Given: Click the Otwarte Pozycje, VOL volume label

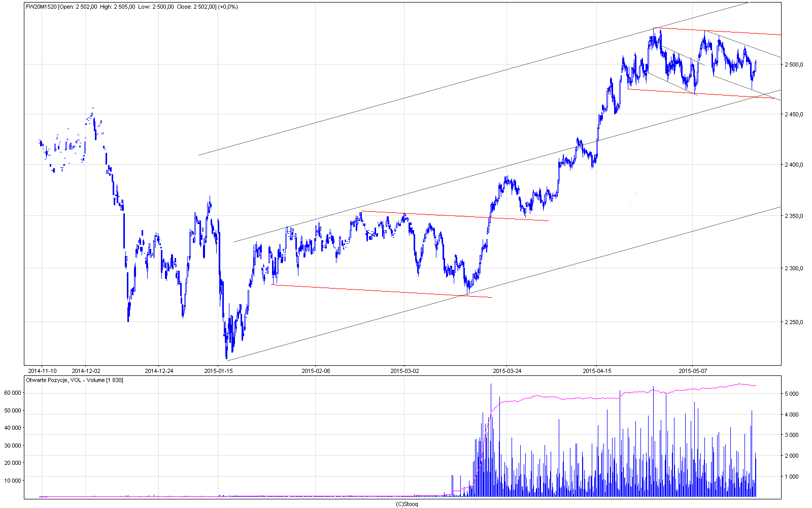Looking at the screenshot, I should point(74,380).
